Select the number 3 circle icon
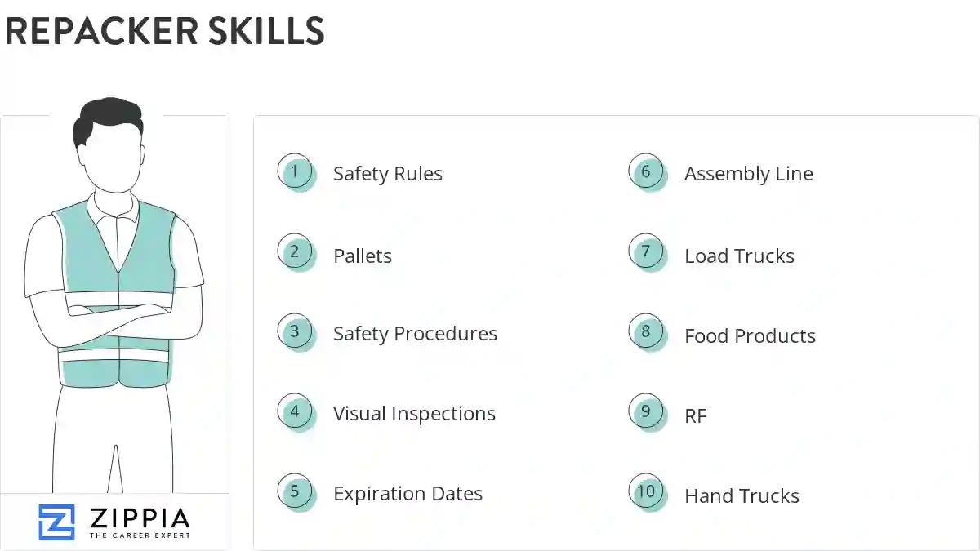The height and width of the screenshot is (551, 980). [295, 331]
